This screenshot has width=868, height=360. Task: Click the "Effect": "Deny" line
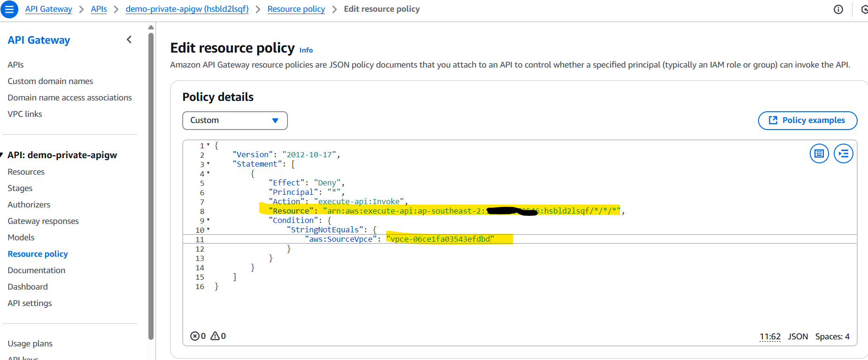[307, 183]
